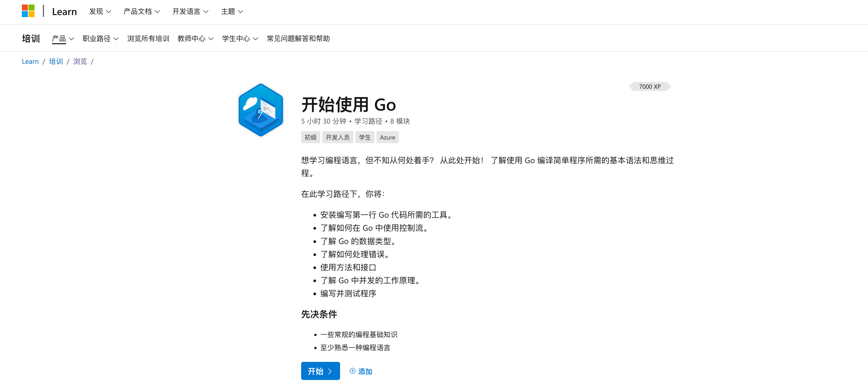Image resolution: width=868 pixels, height=385 pixels.
Task: Open 浏览所有培训 page
Action: point(148,38)
